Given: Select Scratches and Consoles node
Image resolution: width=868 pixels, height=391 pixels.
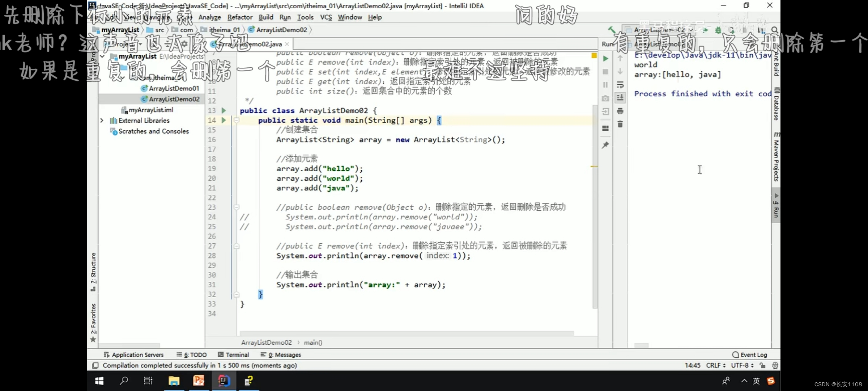Looking at the screenshot, I should [149, 131].
